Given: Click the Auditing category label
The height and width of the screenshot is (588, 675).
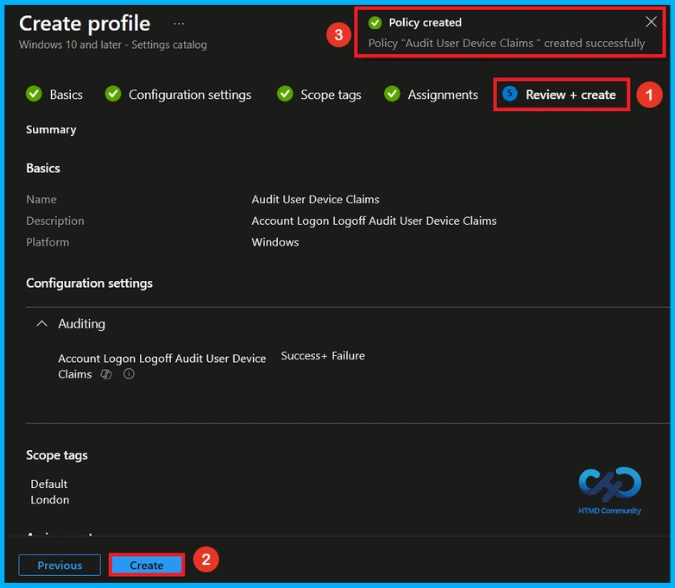Looking at the screenshot, I should click(x=82, y=324).
